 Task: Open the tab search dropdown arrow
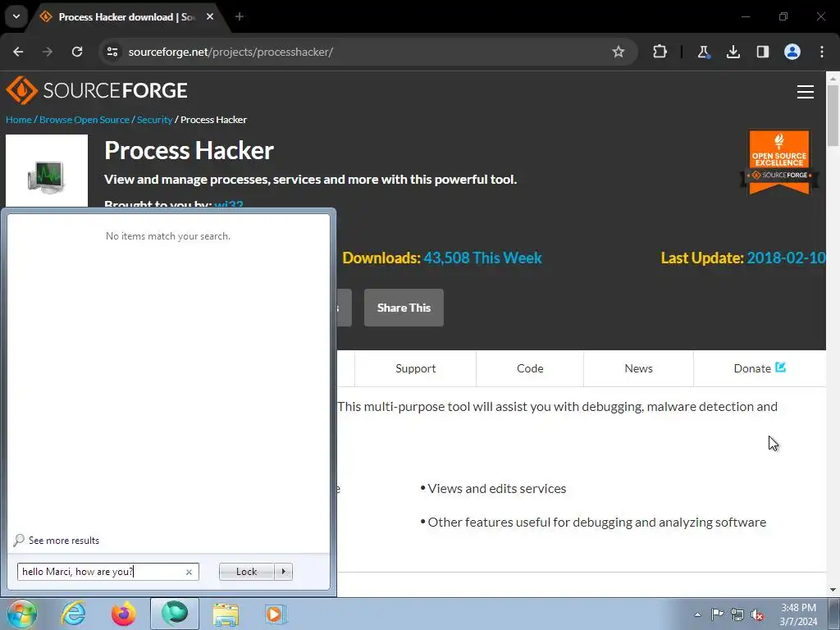pyautogui.click(x=16, y=16)
